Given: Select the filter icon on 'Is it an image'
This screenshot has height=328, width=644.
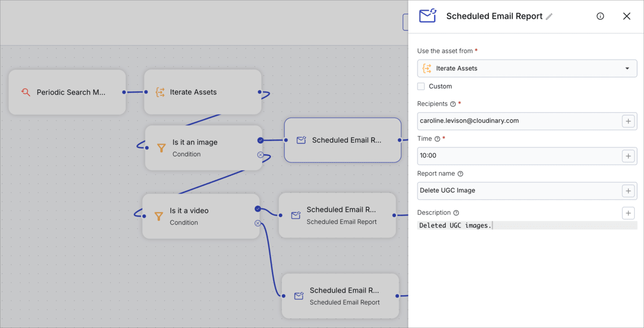Looking at the screenshot, I should pyautogui.click(x=161, y=148).
